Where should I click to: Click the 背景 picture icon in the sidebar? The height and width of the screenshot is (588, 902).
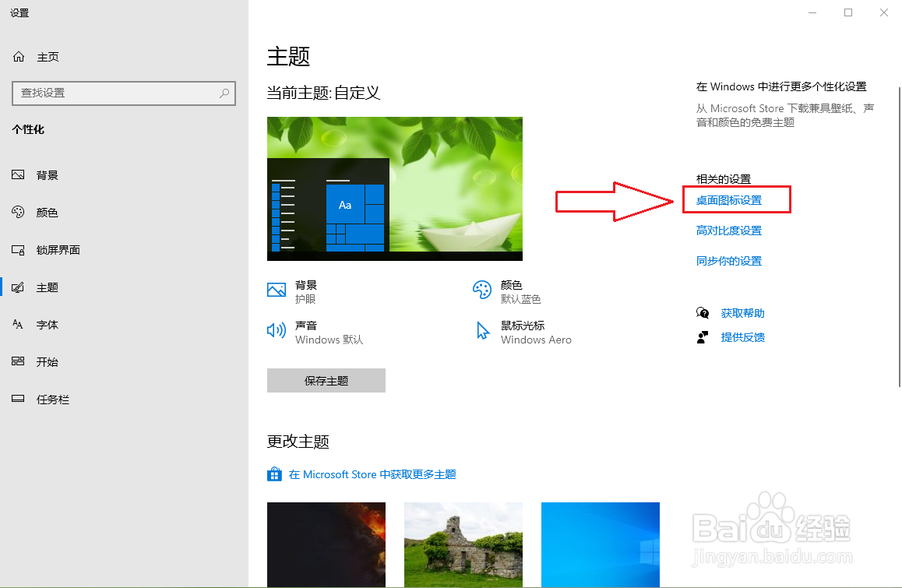pyautogui.click(x=18, y=175)
